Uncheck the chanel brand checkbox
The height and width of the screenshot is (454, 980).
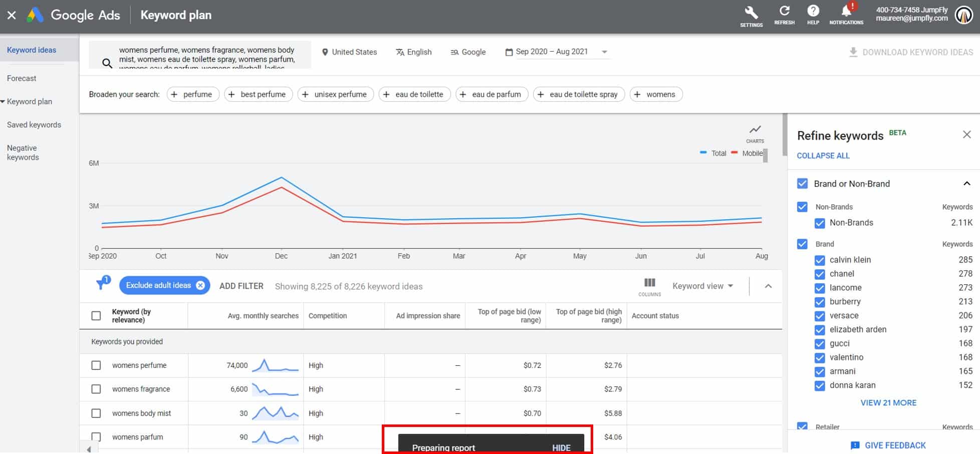point(820,274)
